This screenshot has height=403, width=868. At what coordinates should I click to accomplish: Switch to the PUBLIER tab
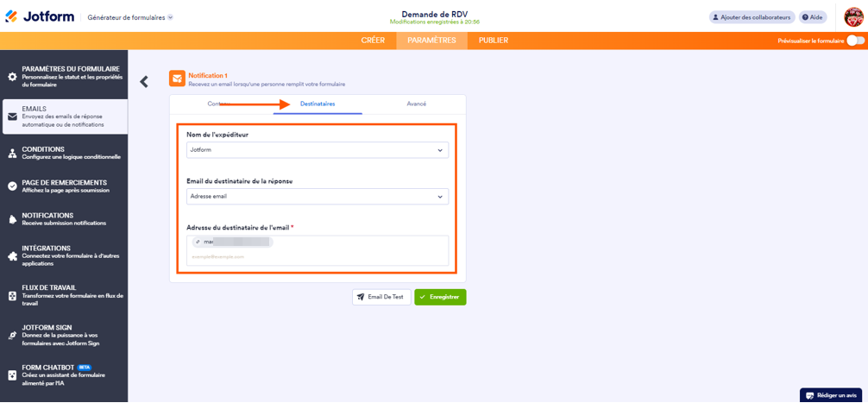[494, 41]
